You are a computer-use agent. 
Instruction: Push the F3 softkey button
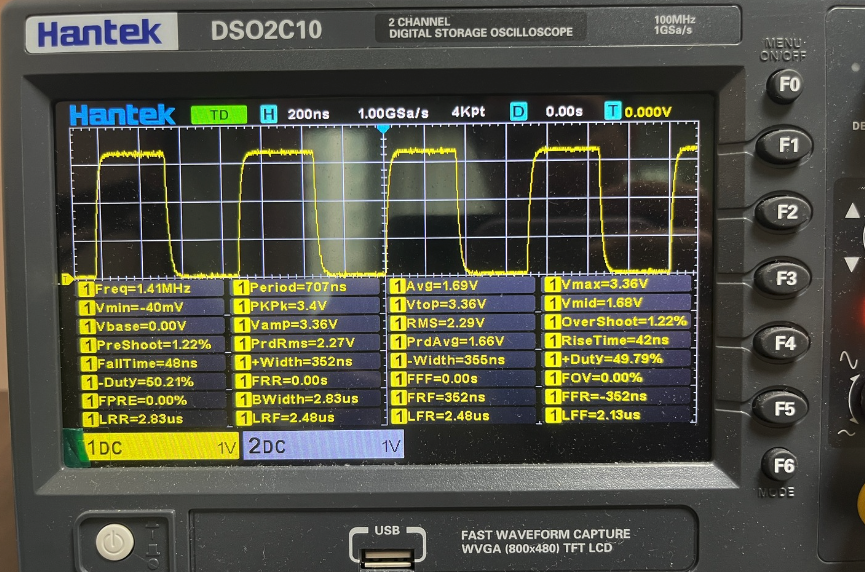pos(783,279)
